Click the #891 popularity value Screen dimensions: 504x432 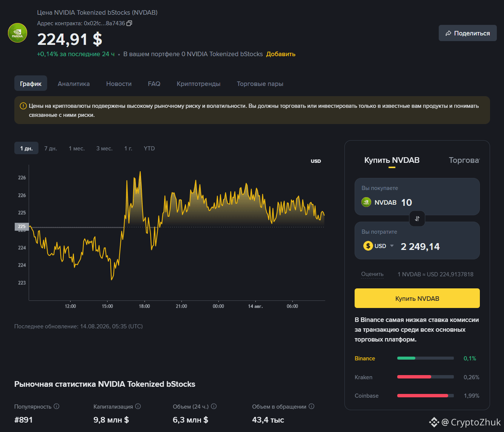[x=23, y=420]
